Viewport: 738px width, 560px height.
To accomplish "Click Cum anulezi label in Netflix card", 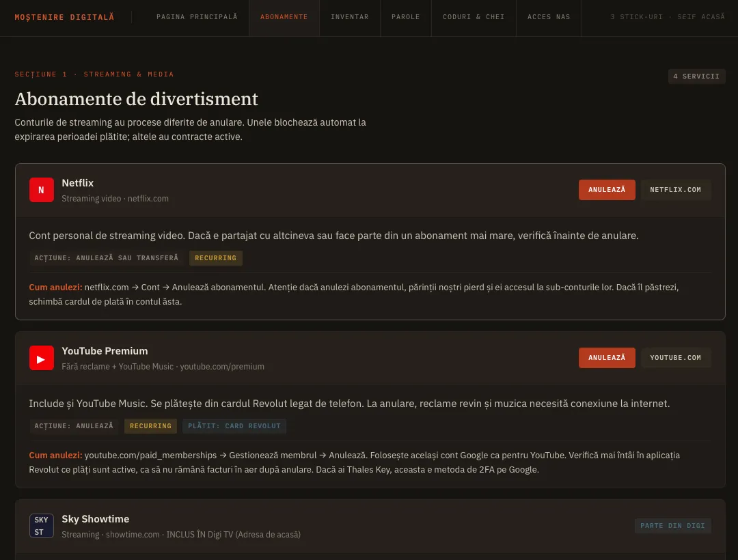I will point(55,288).
